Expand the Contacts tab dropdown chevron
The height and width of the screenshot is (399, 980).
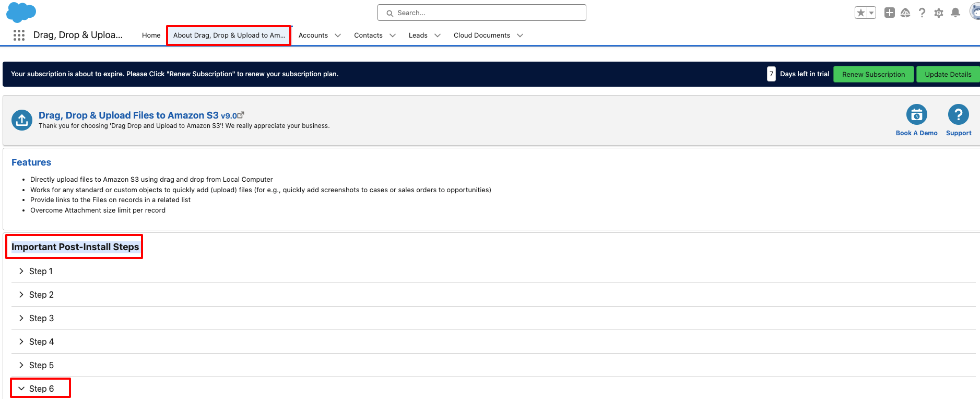393,36
